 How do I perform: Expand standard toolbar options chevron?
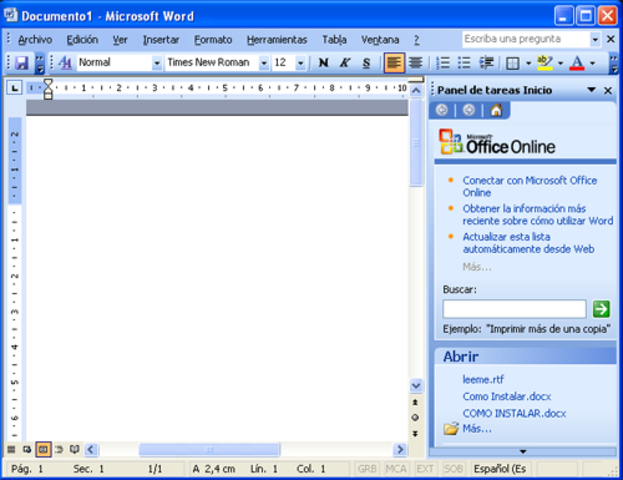40,64
